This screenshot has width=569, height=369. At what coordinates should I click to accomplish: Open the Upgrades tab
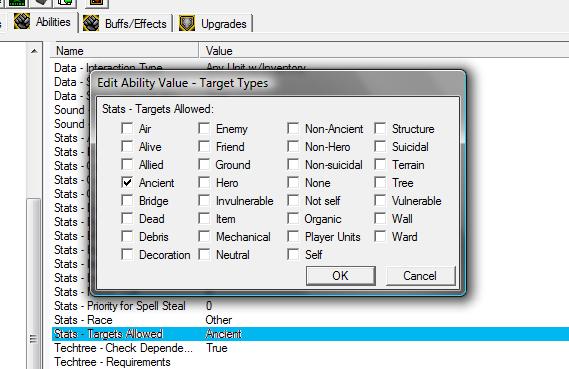[213, 24]
